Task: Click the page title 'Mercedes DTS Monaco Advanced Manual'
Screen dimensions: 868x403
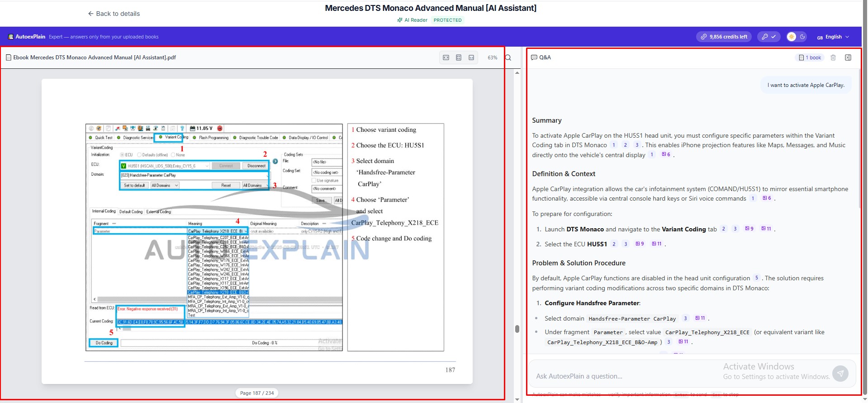Action: click(431, 8)
